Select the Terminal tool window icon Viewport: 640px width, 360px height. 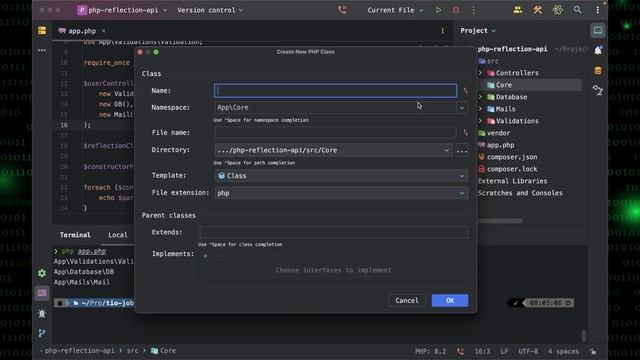point(42,293)
